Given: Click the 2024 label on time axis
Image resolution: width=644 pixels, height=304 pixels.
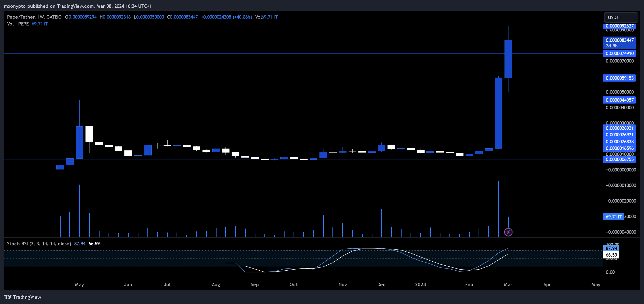Looking at the screenshot, I should [x=420, y=285].
